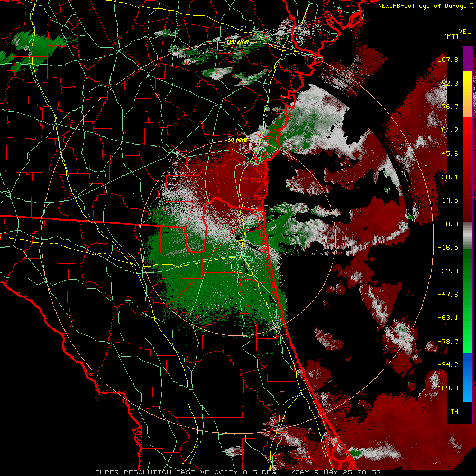Viewport: 476px width, 476px height.
Task: Click the -94.2 legend value
Action: 448,365
